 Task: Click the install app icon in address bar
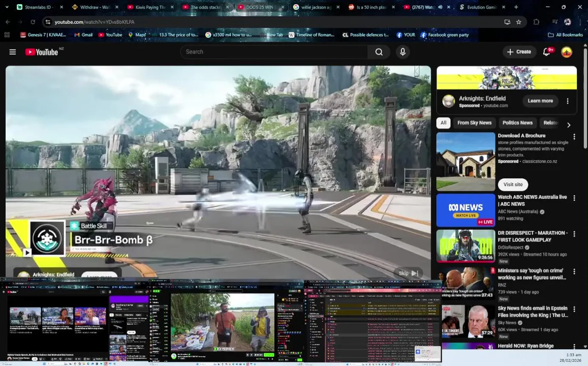(507, 22)
